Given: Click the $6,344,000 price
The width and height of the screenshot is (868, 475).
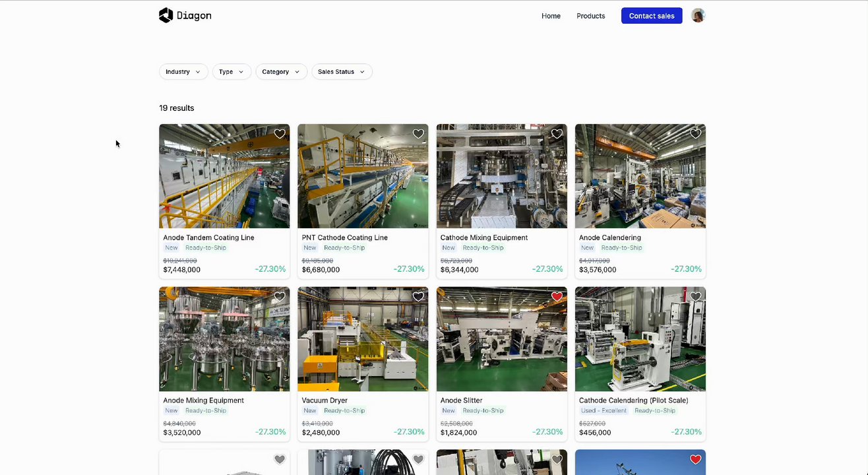Looking at the screenshot, I should click(459, 270).
